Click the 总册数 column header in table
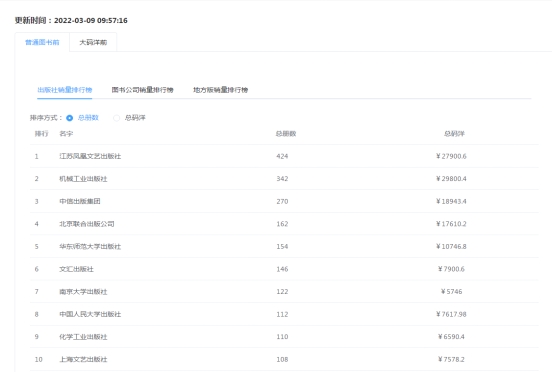Image resolution: width=552 pixels, height=372 pixels. pos(286,134)
